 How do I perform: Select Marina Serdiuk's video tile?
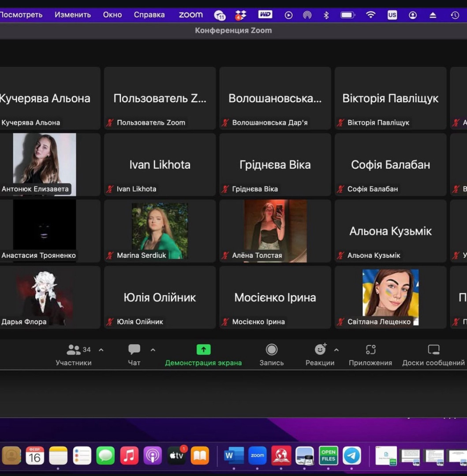pyautogui.click(x=160, y=231)
